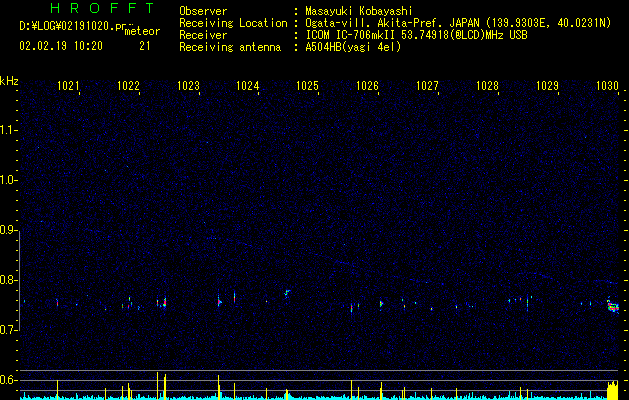Screen dimensions: 629x400
Task: Click time axis marker 1024
Action: [248, 85]
